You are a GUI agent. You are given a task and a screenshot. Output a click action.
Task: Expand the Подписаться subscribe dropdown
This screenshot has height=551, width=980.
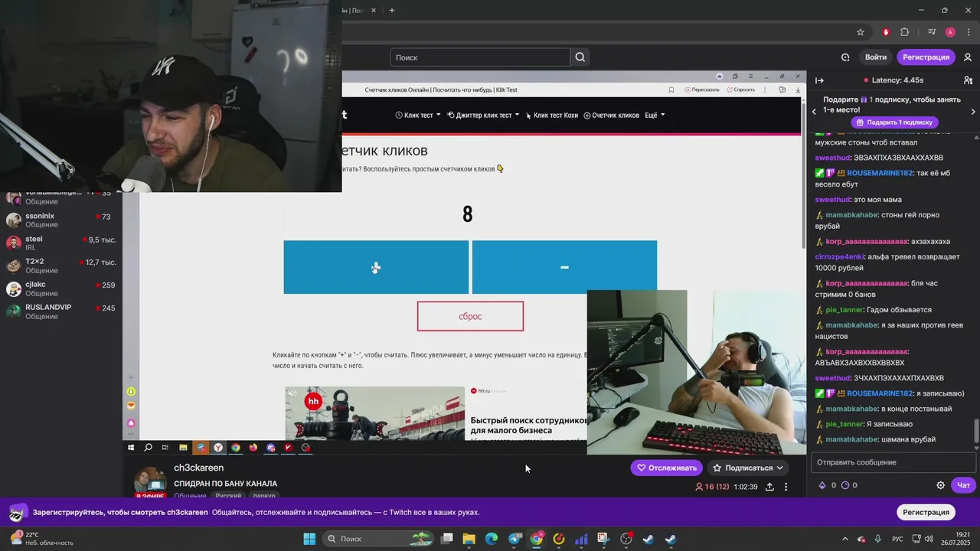click(x=748, y=468)
